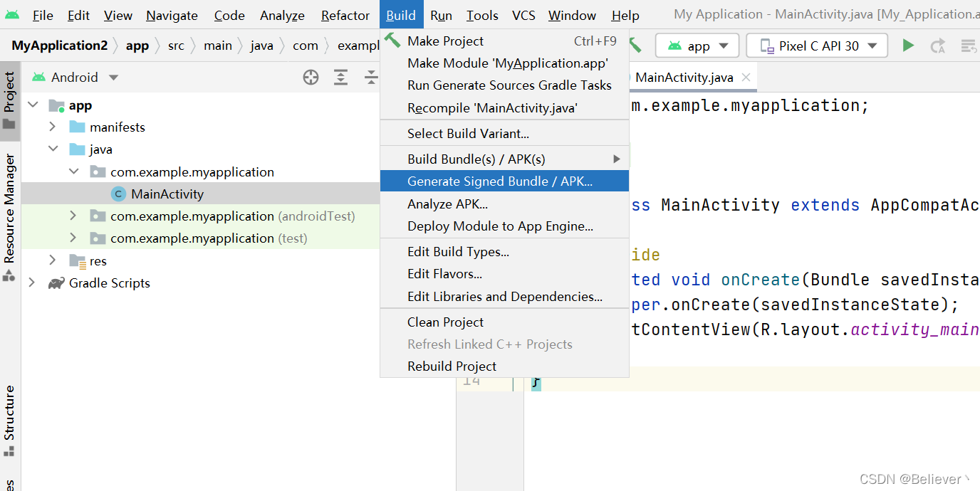Collapse the com.example.myapplication package
The image size is (980, 491).
coord(73,172)
